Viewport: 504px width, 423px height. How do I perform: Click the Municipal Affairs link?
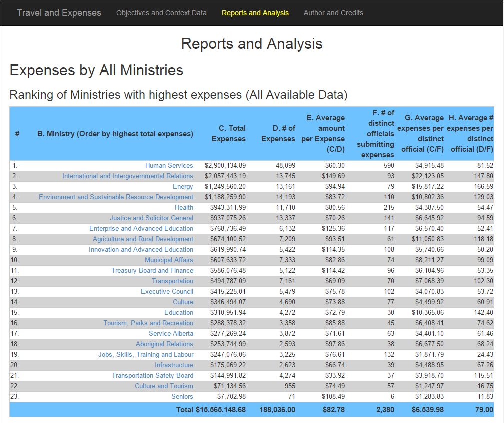click(169, 260)
